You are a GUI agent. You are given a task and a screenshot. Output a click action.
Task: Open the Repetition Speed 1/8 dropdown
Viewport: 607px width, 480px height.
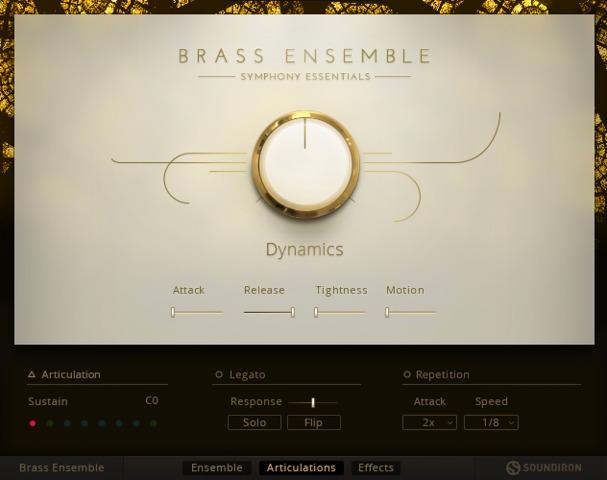491,422
